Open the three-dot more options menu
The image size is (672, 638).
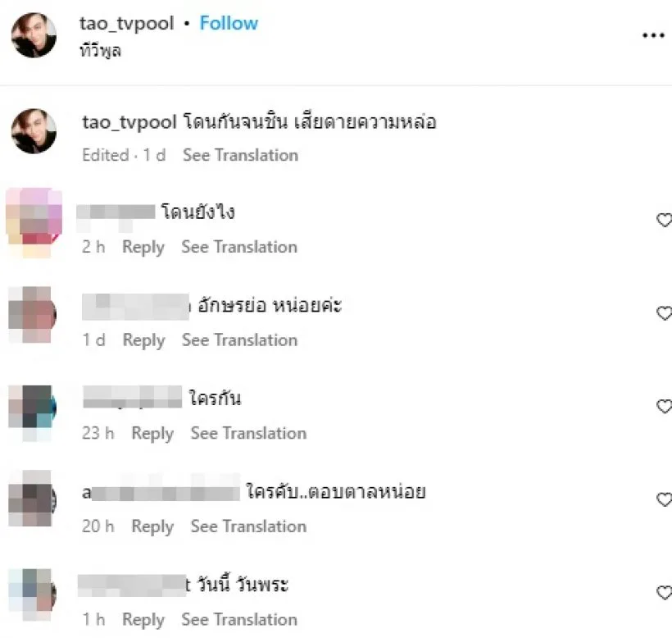pyautogui.click(x=653, y=35)
